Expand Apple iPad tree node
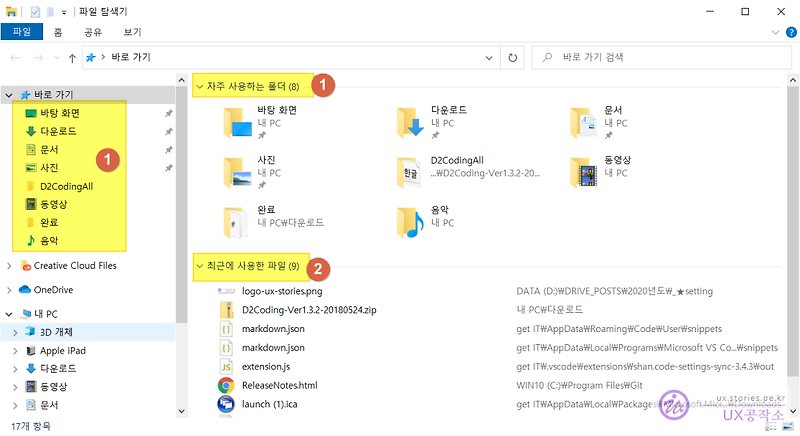 point(15,351)
